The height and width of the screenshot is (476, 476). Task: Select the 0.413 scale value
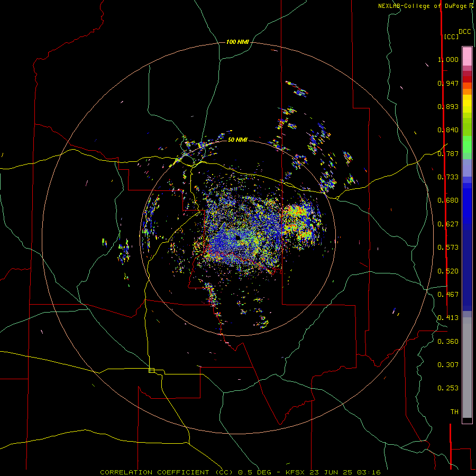448,318
